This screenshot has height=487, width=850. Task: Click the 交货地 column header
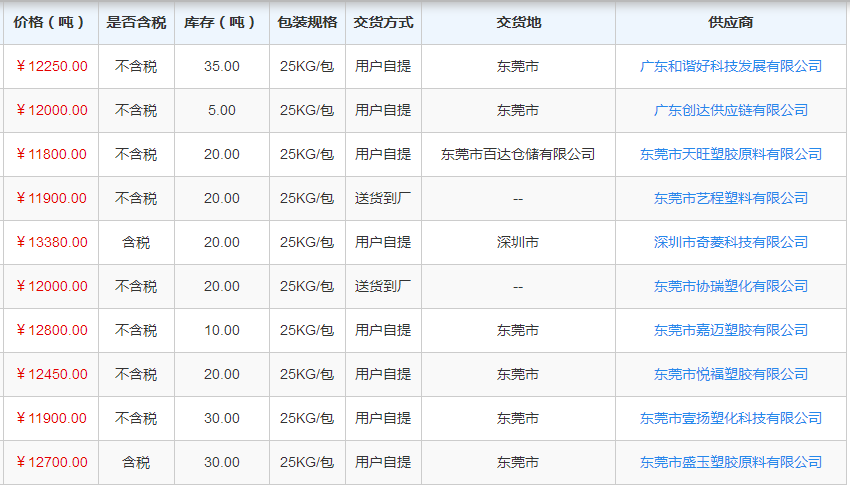(x=518, y=22)
